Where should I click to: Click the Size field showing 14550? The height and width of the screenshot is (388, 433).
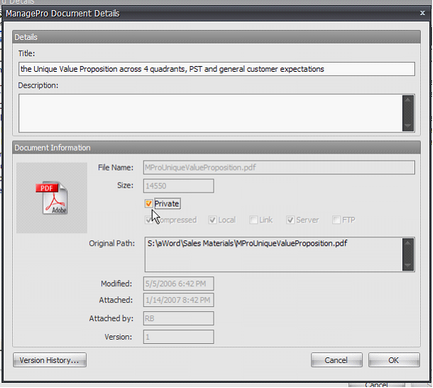[178, 186]
